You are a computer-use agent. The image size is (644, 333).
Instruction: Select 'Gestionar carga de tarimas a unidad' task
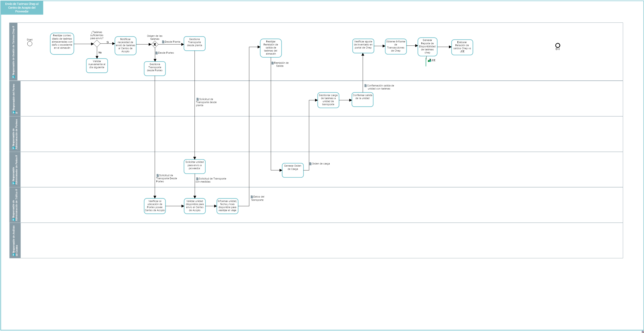pos(328,100)
